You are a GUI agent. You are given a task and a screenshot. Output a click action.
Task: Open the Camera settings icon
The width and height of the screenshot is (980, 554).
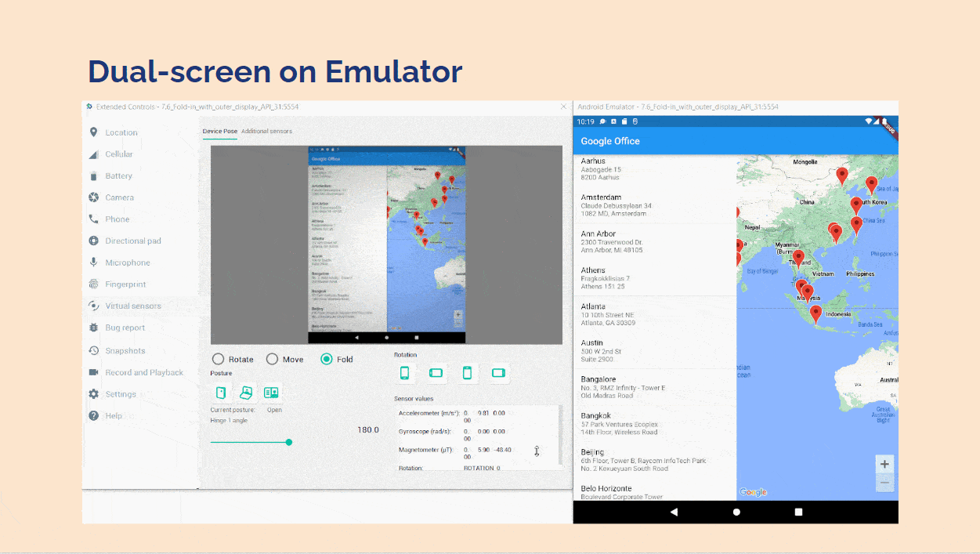click(x=94, y=197)
